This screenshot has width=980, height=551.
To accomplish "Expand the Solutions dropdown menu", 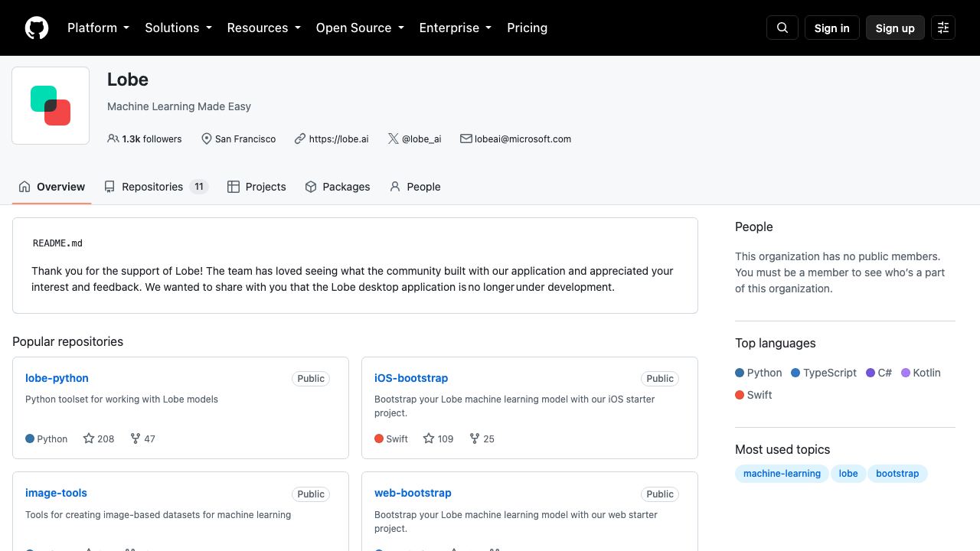I will pyautogui.click(x=178, y=28).
